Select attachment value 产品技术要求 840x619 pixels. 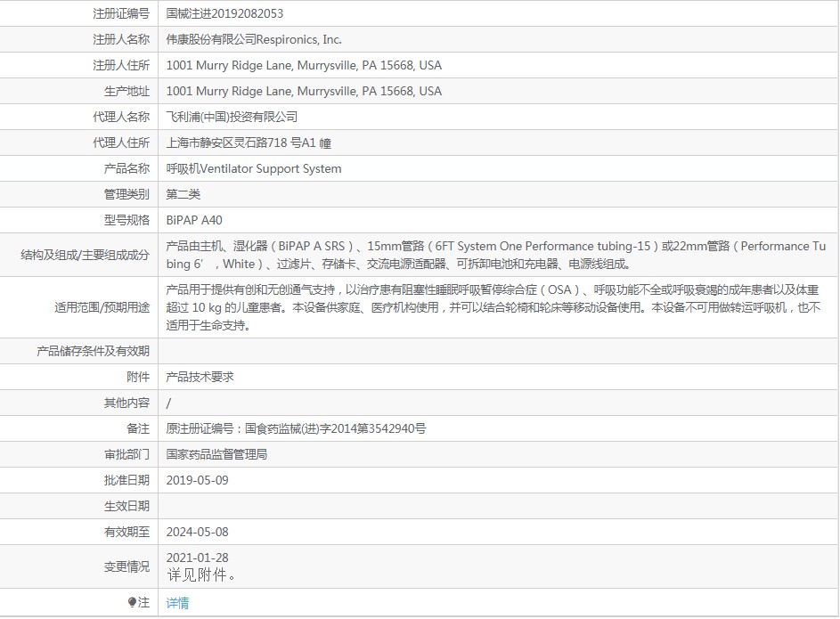[x=200, y=377]
